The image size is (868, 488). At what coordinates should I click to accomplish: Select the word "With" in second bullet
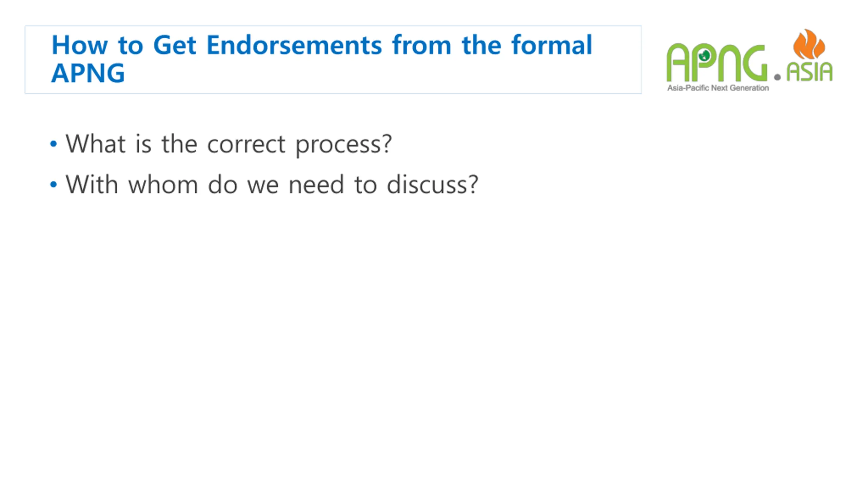92,184
